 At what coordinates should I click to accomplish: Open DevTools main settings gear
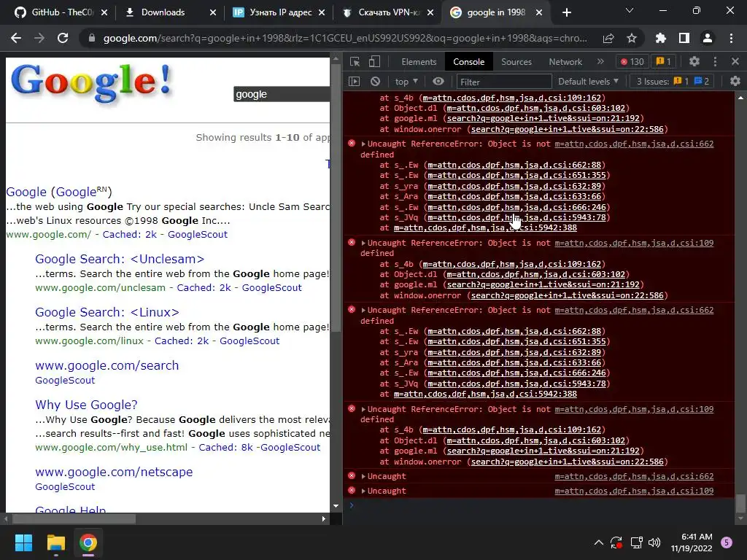[x=694, y=61]
